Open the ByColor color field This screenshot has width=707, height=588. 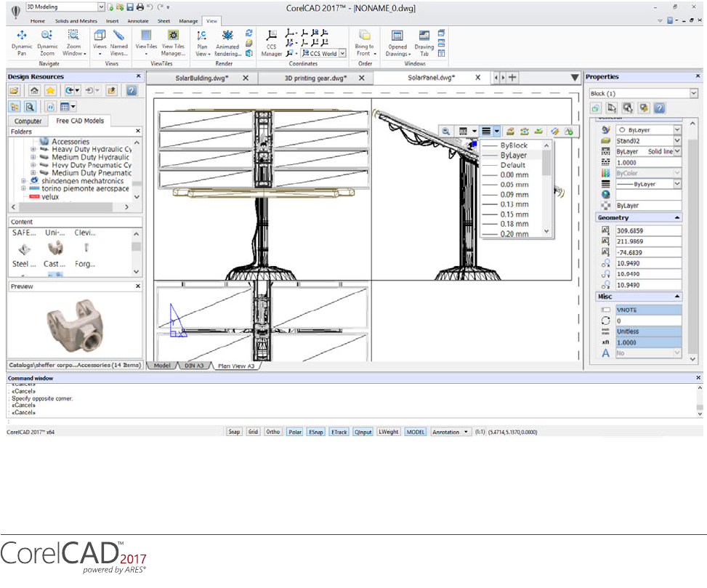point(648,173)
